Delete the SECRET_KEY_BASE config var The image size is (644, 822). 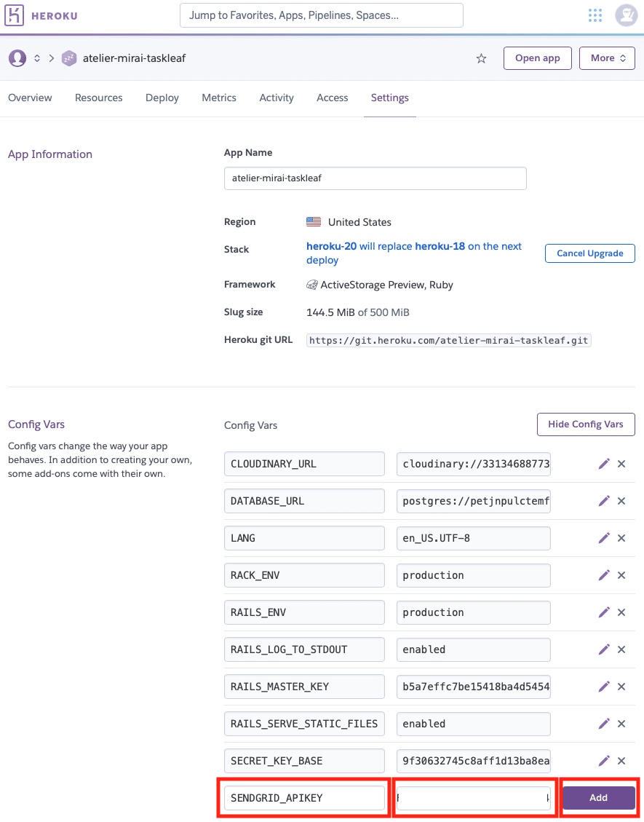click(x=621, y=761)
